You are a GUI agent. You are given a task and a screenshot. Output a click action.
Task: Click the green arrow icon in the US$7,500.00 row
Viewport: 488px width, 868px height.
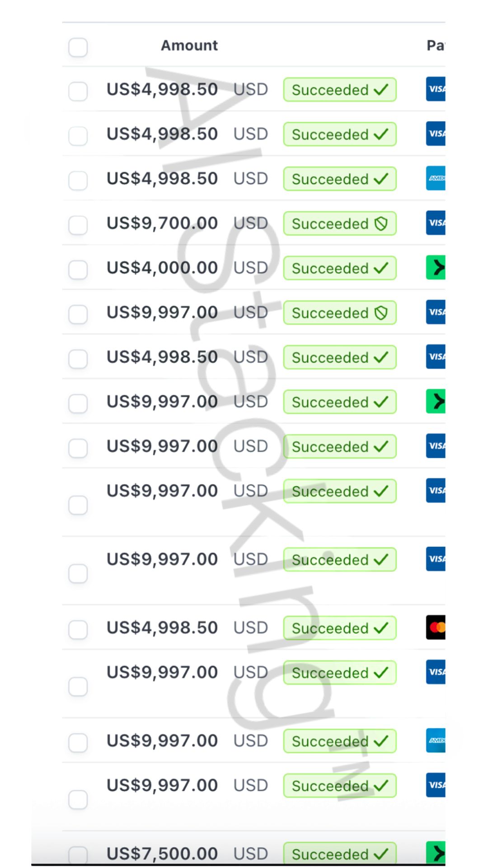click(x=436, y=853)
